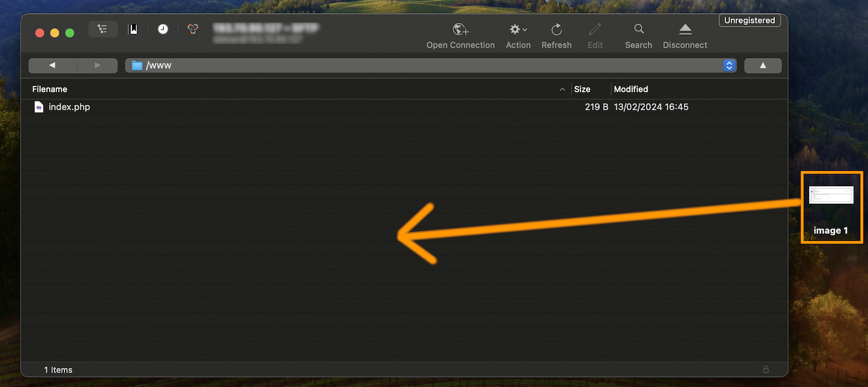
Task: Refresh the /www directory listing
Action: point(556,30)
